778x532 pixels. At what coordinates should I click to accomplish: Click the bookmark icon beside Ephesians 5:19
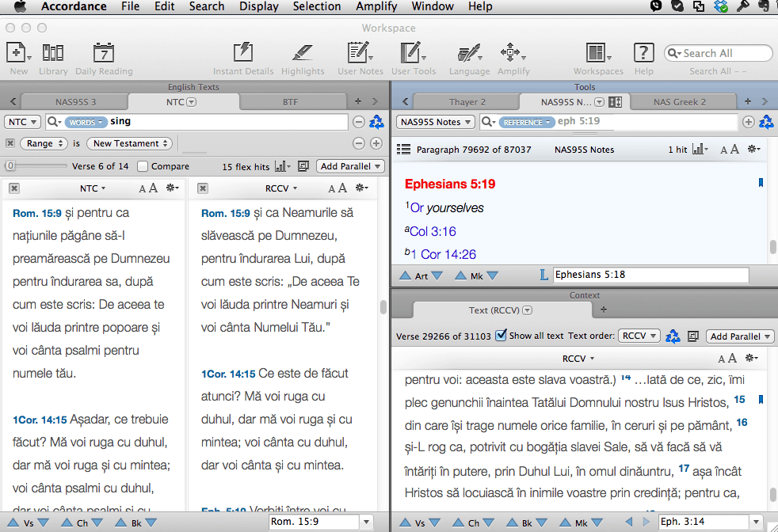[761, 183]
